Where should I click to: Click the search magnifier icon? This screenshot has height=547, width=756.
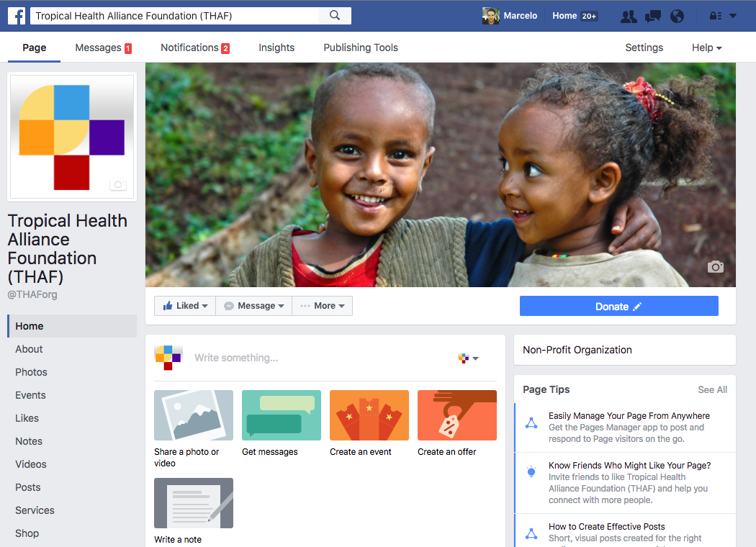pyautogui.click(x=335, y=15)
